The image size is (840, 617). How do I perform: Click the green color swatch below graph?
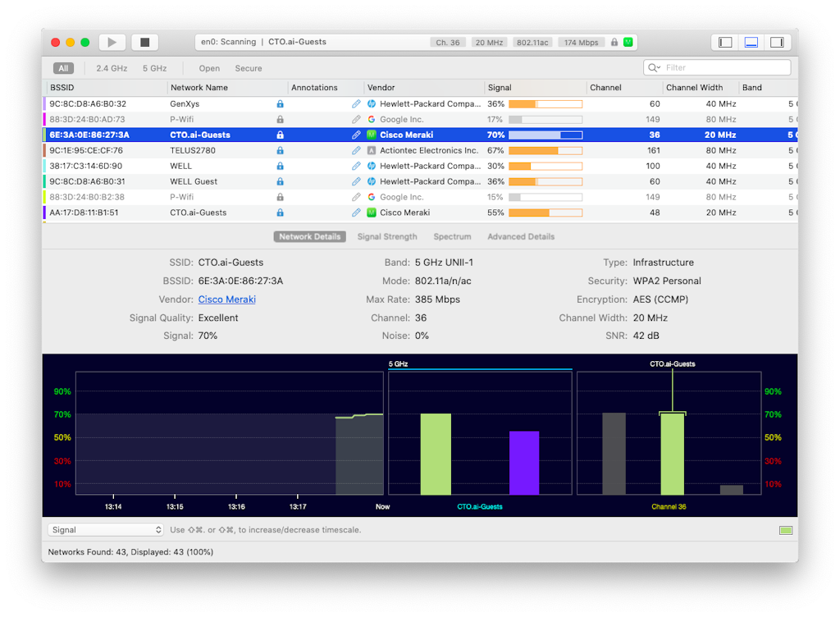point(786,530)
